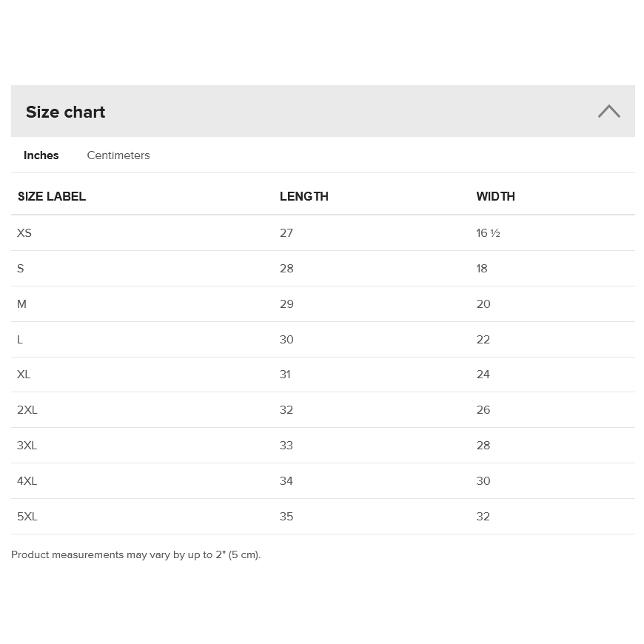Click the width value 24 for XL
Screen dimensions: 644x644
click(483, 375)
